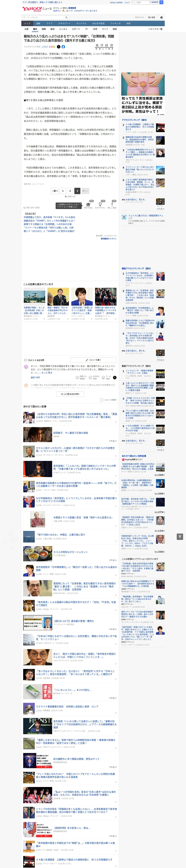This screenshot has width=186, height=868.
Task: Toggle the コメント非表示 checkbox
Action: click(102, 400)
